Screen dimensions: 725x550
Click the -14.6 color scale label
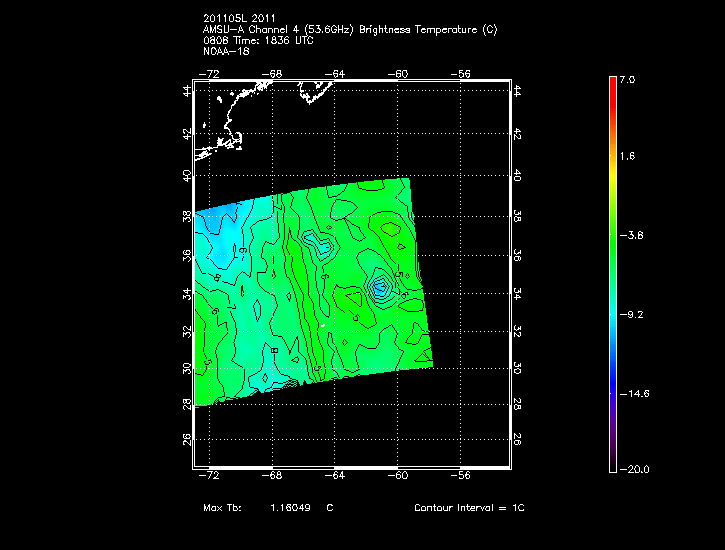632,394
